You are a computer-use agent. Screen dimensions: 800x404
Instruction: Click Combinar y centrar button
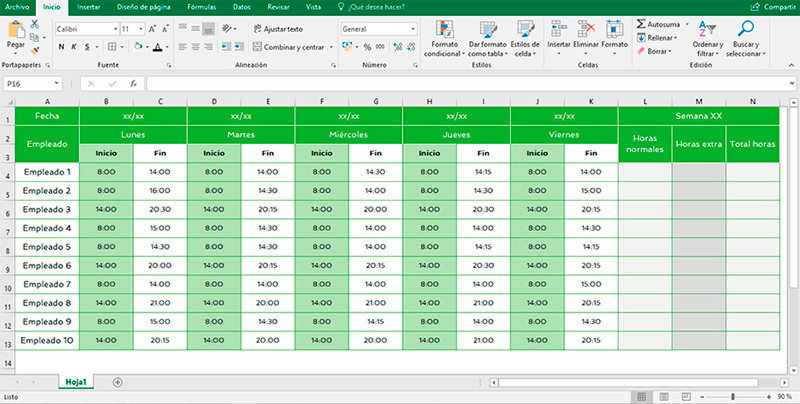290,47
